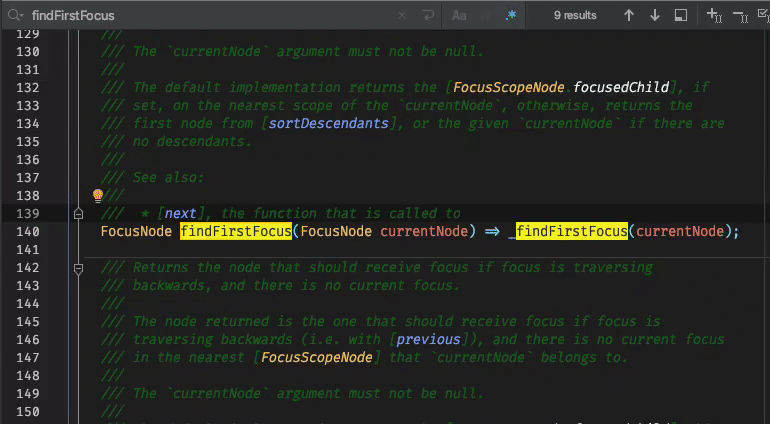Click line number 146 in gutter
770x424 pixels.
pyautogui.click(x=28, y=339)
